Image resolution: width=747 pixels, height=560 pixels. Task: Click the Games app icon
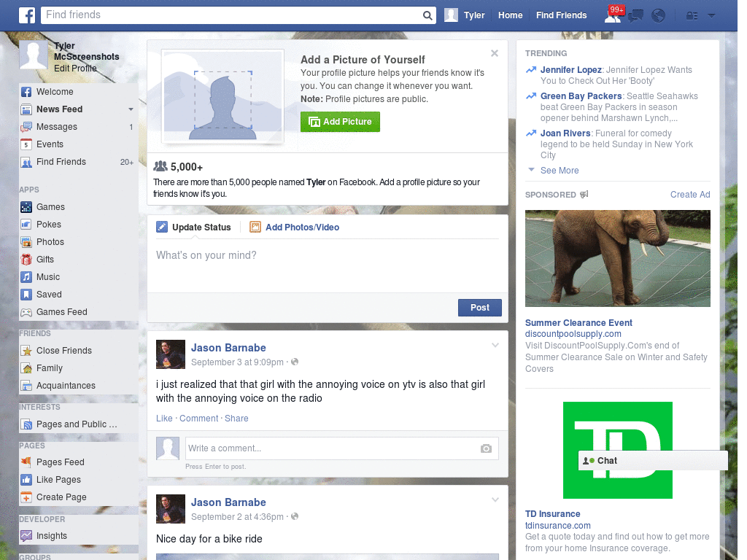[26, 207]
